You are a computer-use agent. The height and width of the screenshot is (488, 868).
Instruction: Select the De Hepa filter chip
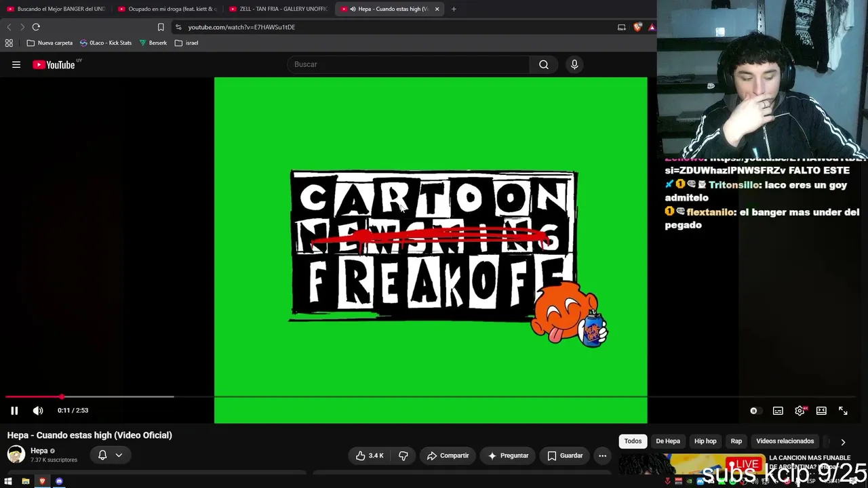click(668, 441)
